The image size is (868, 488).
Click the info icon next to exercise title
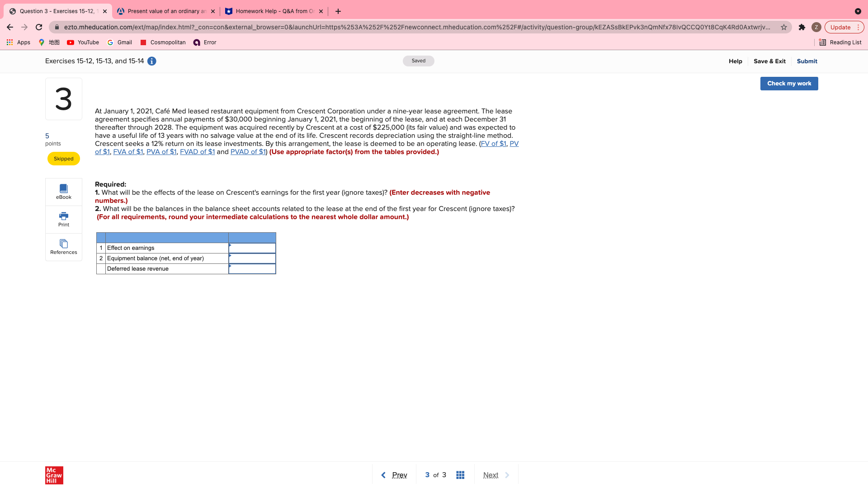pos(152,61)
